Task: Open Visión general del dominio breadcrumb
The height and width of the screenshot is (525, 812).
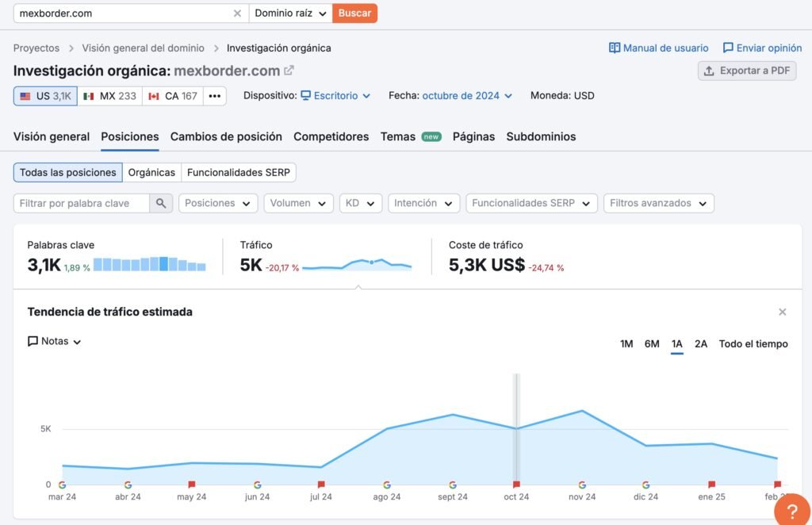Action: coord(143,48)
